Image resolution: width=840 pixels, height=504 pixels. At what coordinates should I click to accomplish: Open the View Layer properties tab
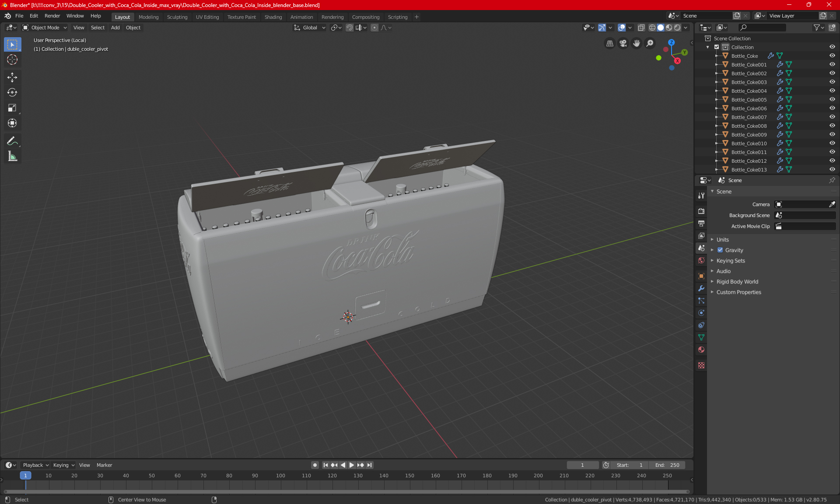[x=701, y=235]
